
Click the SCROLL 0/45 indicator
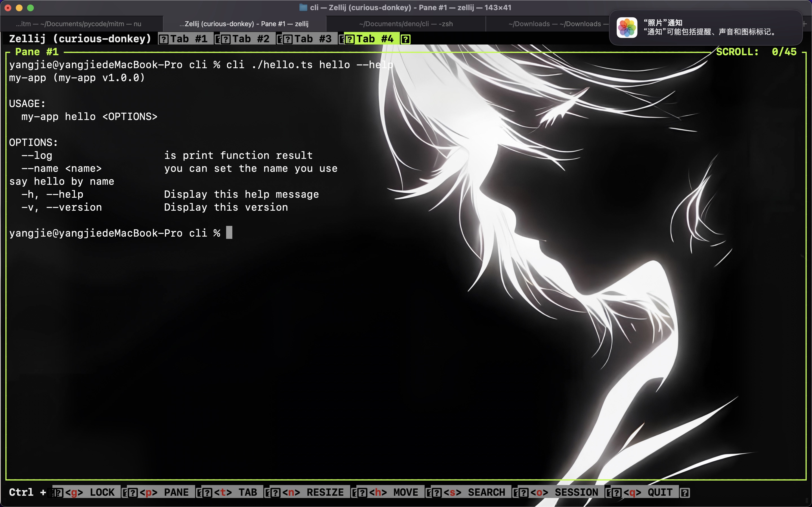click(756, 52)
